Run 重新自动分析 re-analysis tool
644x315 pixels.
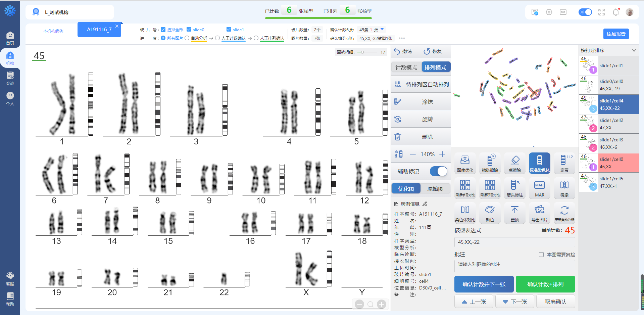(x=564, y=213)
